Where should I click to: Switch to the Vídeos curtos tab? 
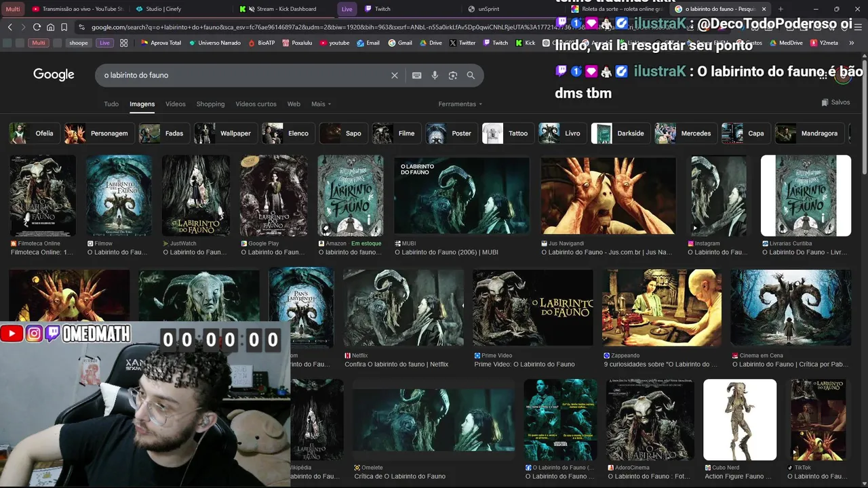[256, 104]
